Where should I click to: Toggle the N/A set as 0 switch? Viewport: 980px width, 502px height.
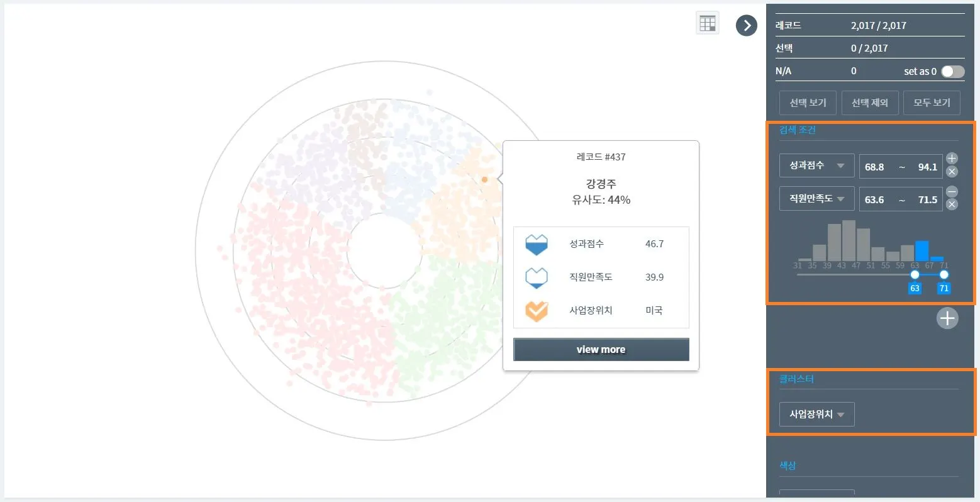coord(952,72)
